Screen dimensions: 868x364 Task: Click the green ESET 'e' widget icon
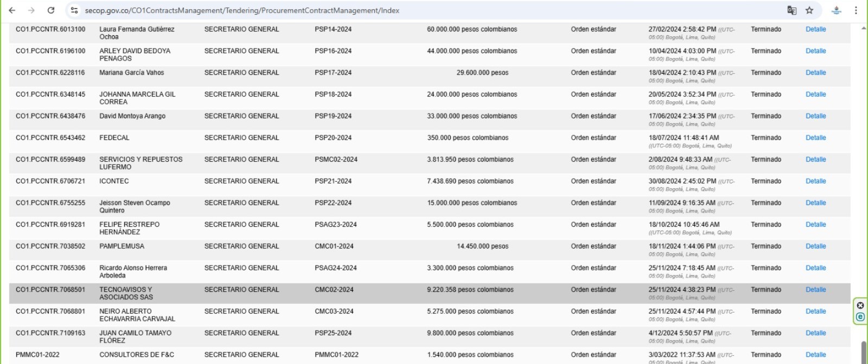860,317
